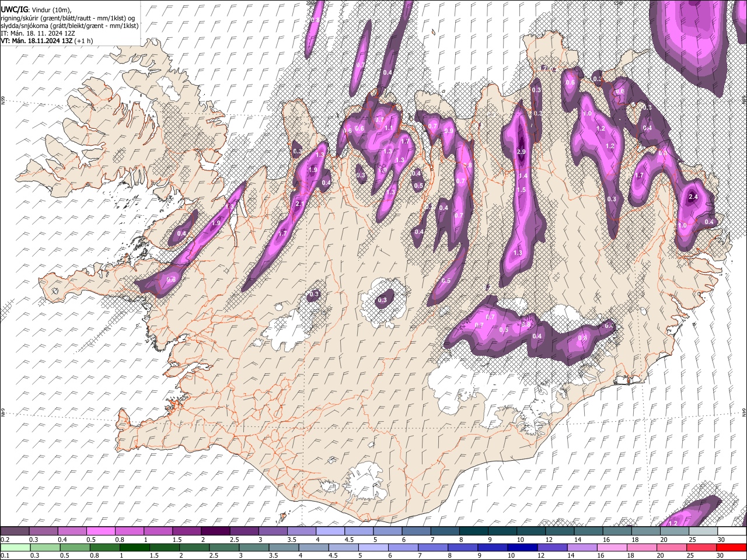Viewport: 747px width, 560px height.
Task: Click the 2.9 precipitation value on the map
Action: click(522, 152)
